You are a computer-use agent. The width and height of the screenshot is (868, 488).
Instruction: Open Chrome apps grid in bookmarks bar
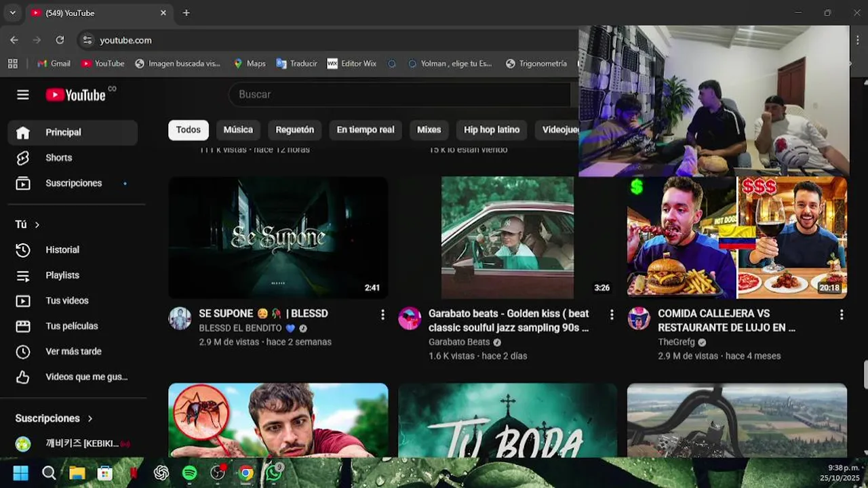[12, 63]
